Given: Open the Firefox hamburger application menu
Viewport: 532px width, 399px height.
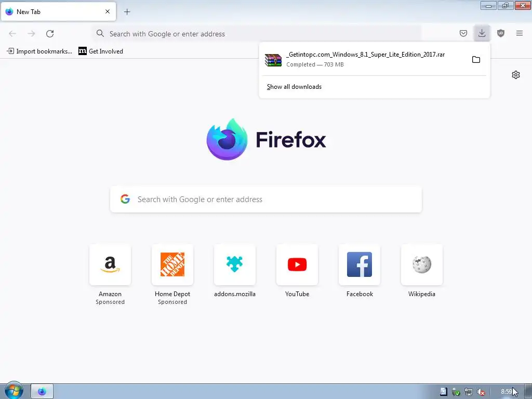Looking at the screenshot, I should click(x=520, y=33).
